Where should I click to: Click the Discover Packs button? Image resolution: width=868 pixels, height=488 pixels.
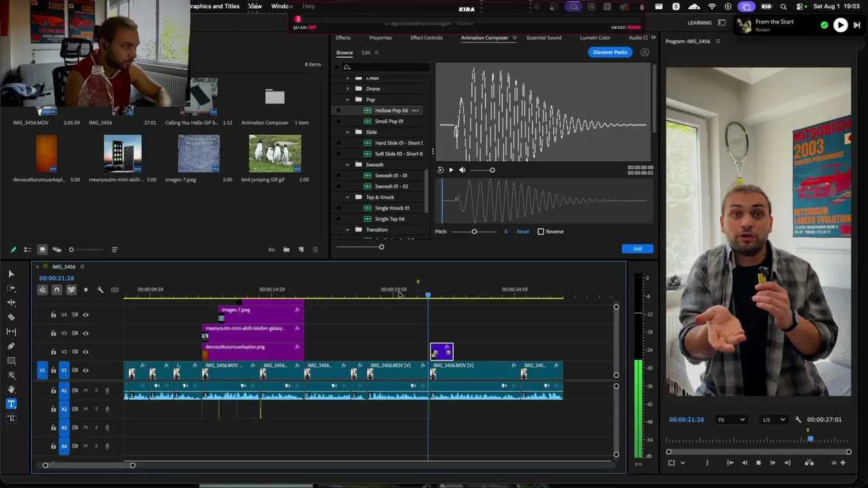tap(610, 52)
